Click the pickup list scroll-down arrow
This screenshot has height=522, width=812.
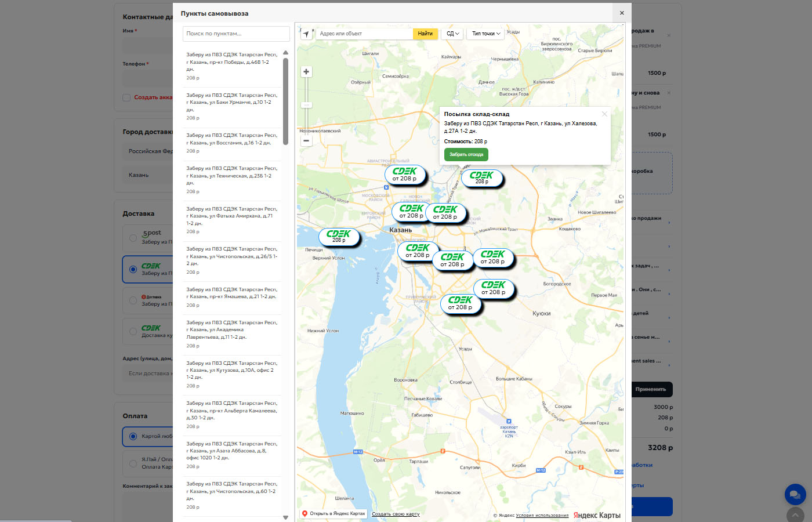(285, 517)
